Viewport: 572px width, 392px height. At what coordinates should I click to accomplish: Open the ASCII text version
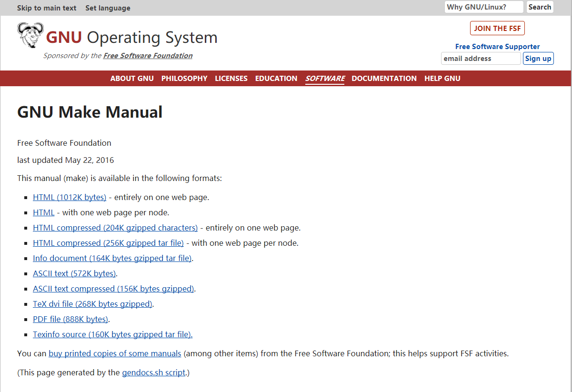(74, 273)
